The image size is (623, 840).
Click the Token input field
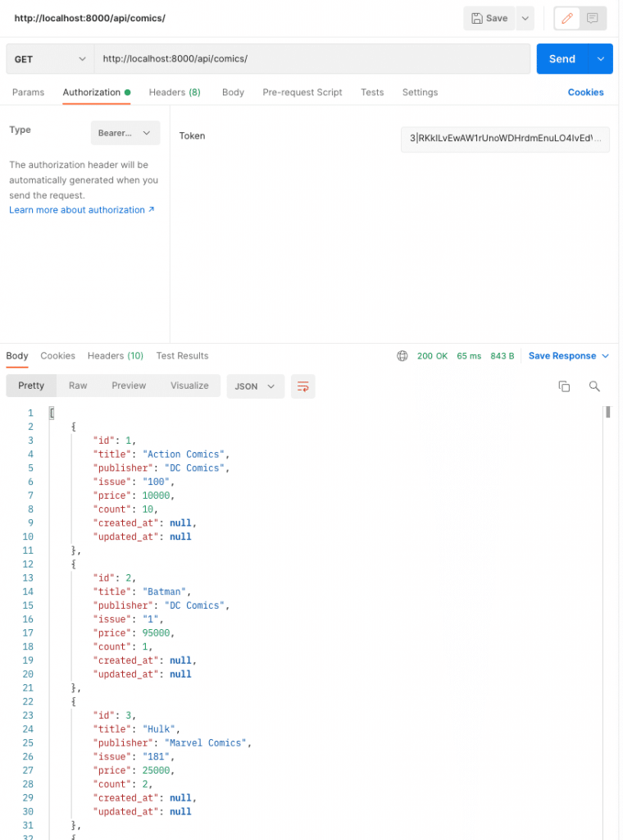tap(505, 139)
